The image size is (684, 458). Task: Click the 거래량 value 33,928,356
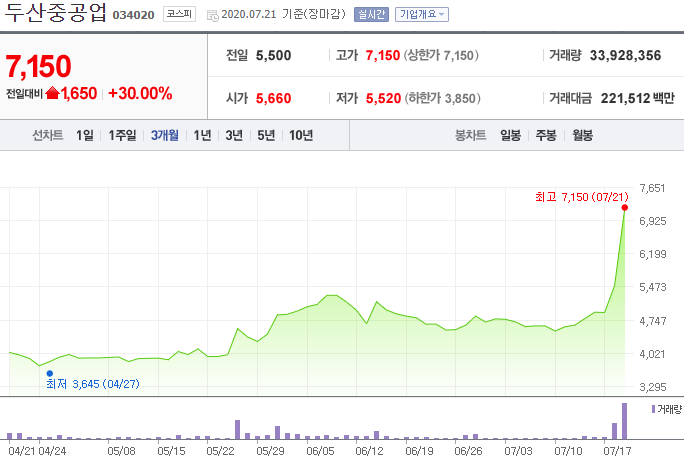click(x=625, y=55)
